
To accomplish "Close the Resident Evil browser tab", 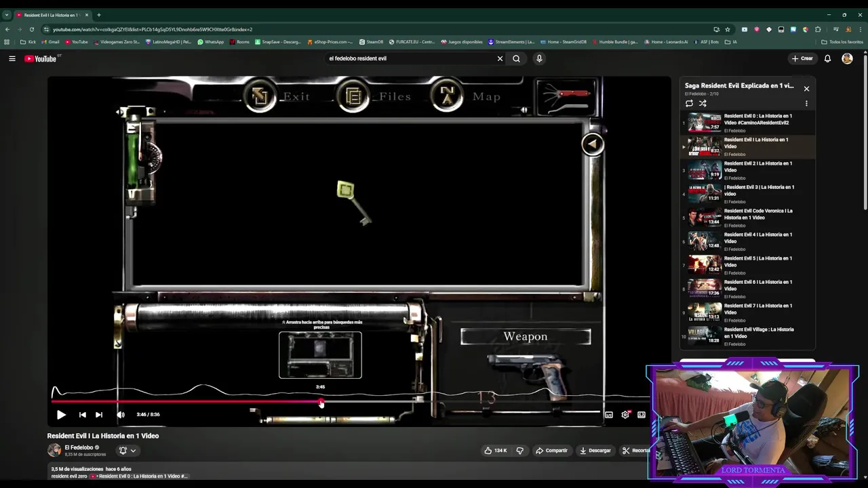I will click(87, 15).
